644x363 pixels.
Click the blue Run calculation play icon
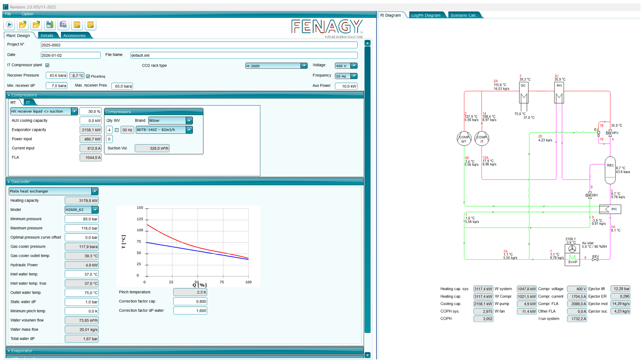click(9, 25)
